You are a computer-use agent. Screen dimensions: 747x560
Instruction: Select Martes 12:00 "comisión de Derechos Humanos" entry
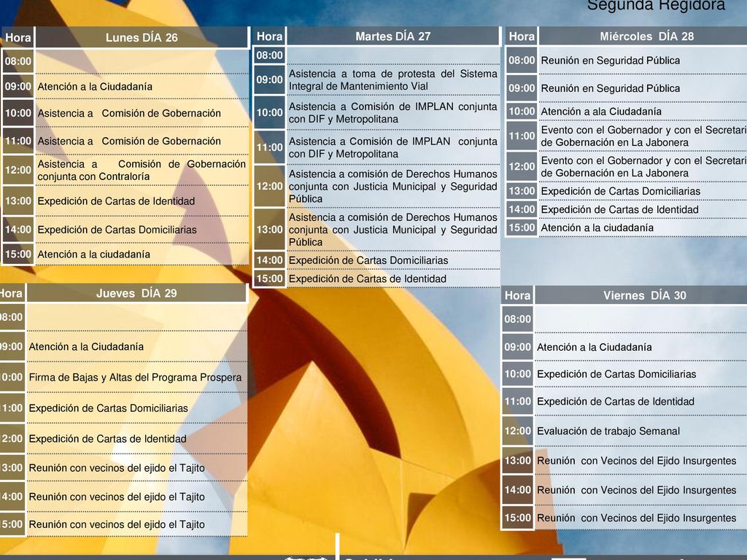coord(393,186)
